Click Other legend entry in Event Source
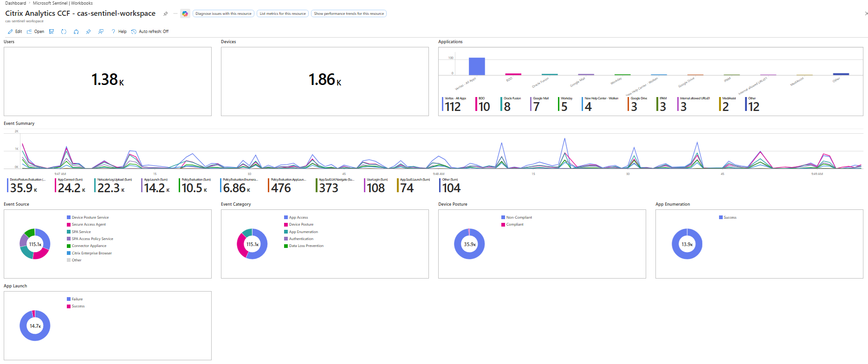Screen dimensions: 868x364 (74, 260)
